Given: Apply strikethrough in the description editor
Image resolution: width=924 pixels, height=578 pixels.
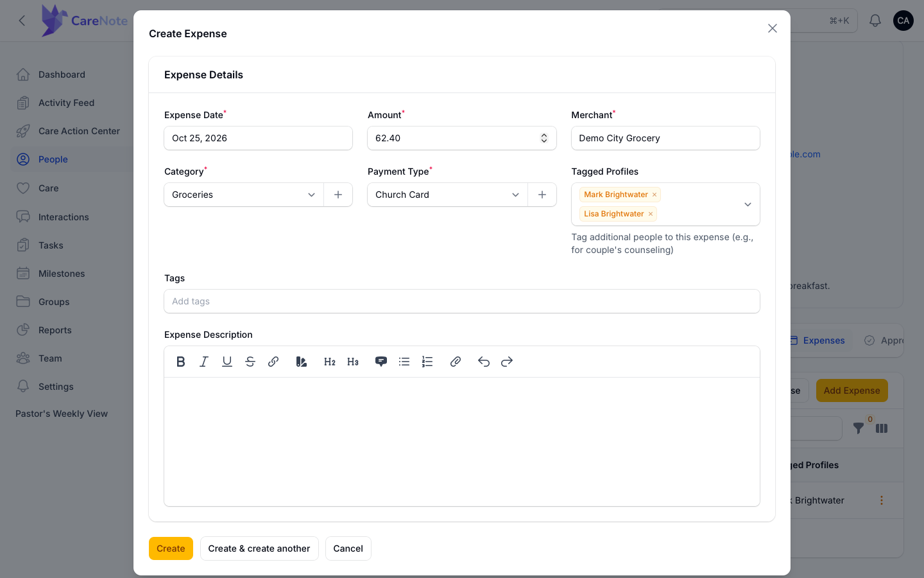Looking at the screenshot, I should 250,362.
